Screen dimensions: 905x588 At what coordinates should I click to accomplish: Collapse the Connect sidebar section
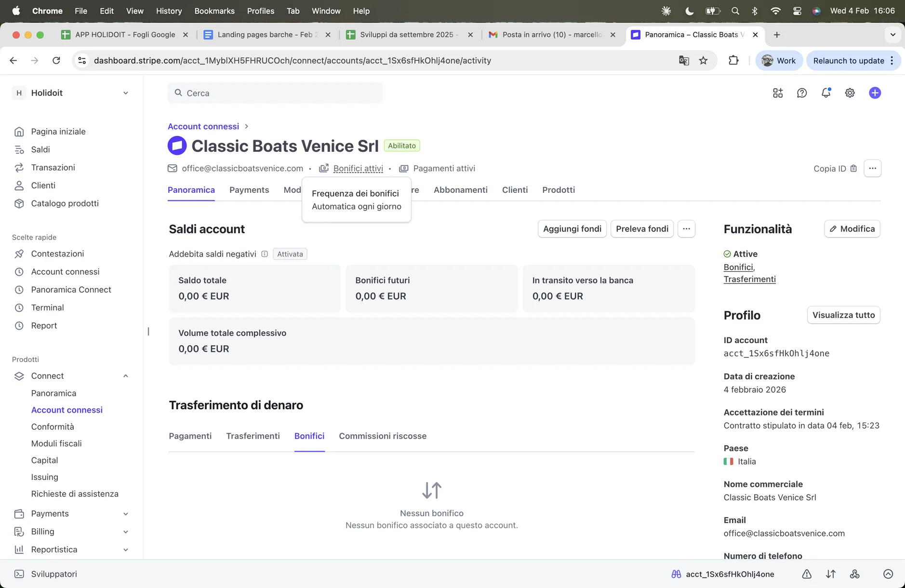125,376
